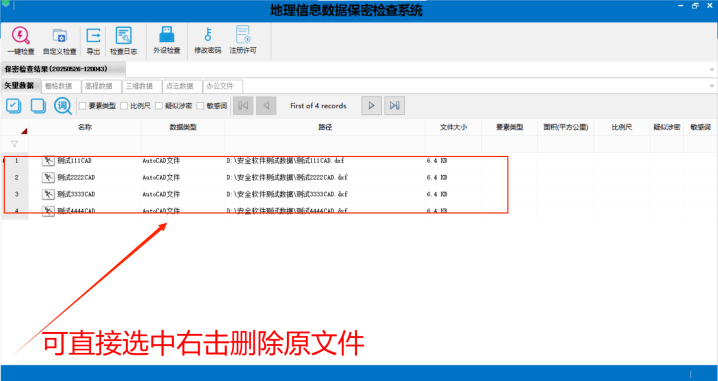718x381 pixels.
Task: Sort by the 要素类型 column header
Action: 509,127
